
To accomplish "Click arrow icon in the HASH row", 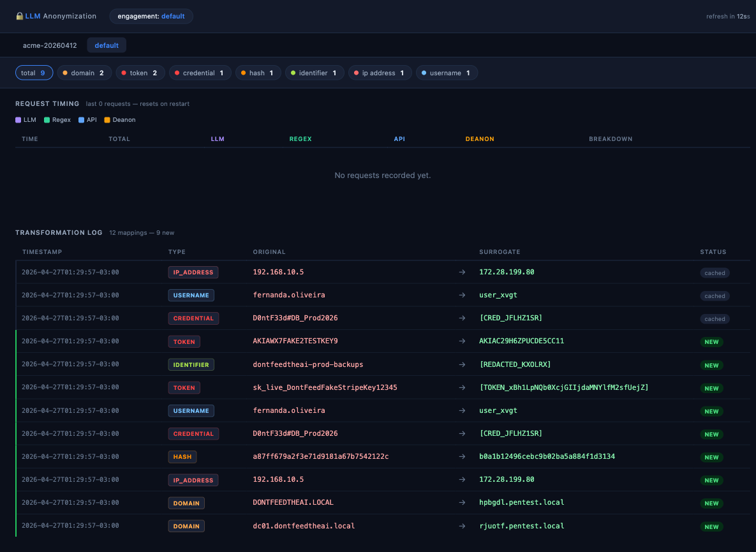I will pyautogui.click(x=462, y=456).
